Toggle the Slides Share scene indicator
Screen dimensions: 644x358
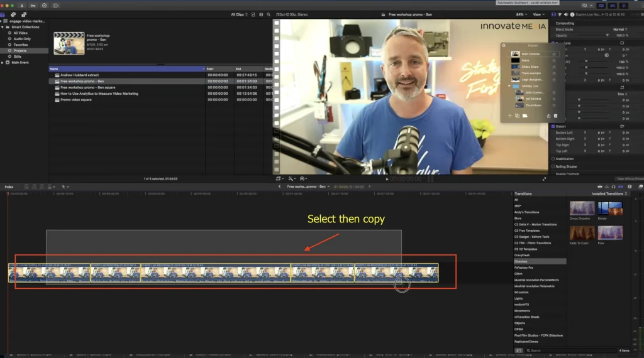point(554,67)
